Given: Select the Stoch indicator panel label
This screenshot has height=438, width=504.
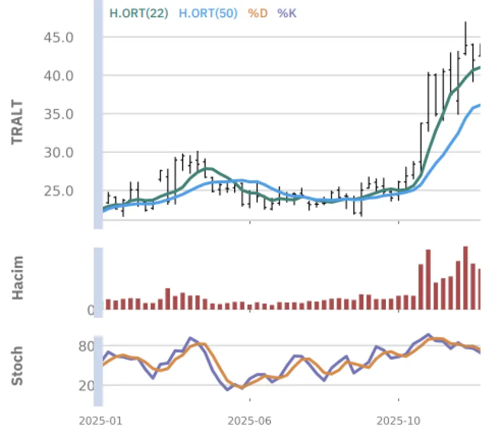Looking at the screenshot, I should point(17,366).
